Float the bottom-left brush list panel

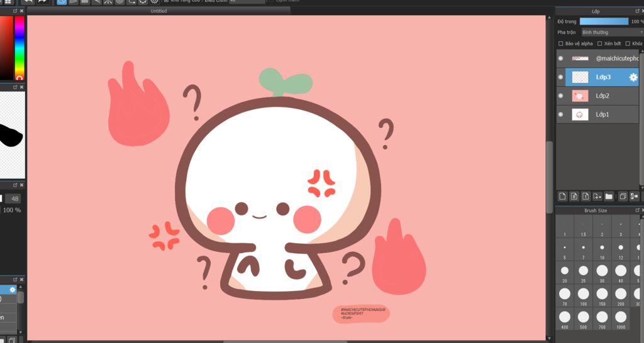pos(15,280)
